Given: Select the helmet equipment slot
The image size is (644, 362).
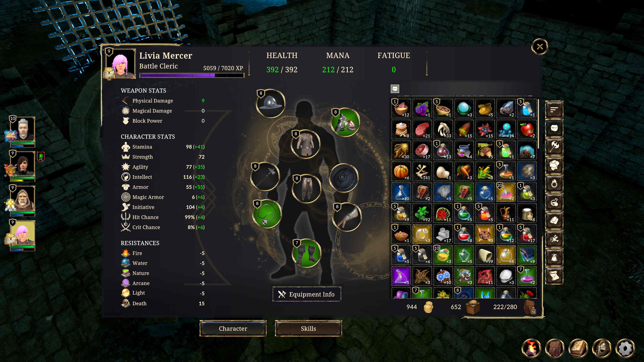Looking at the screenshot, I should click(271, 103).
